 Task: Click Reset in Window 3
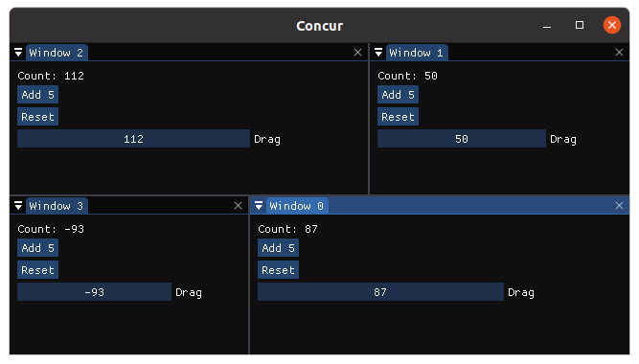tap(38, 270)
